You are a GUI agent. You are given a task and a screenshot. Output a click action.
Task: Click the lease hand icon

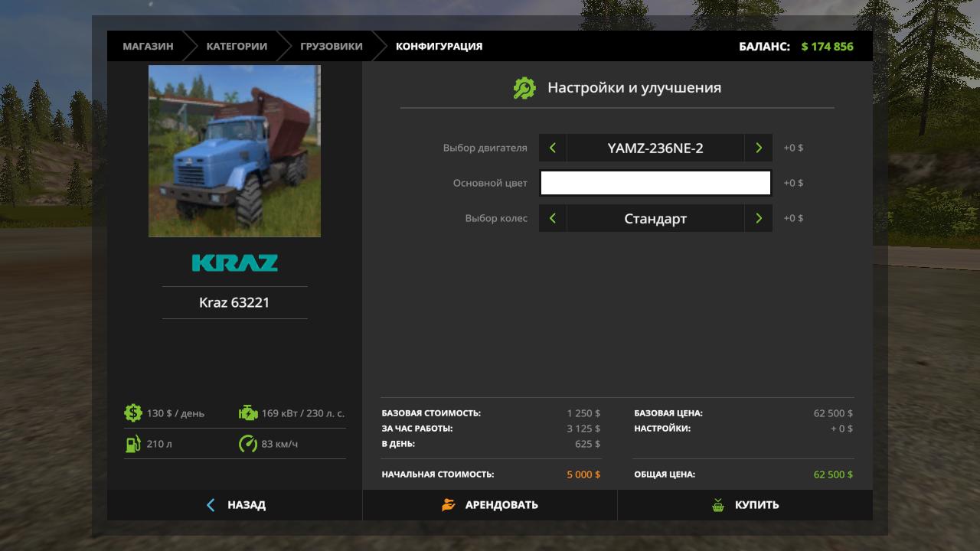point(449,505)
